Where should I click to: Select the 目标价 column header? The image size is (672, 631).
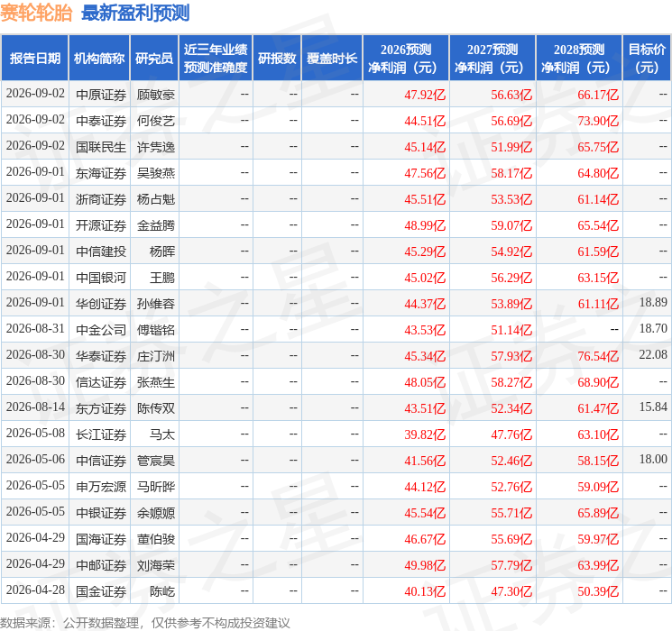[x=647, y=58]
